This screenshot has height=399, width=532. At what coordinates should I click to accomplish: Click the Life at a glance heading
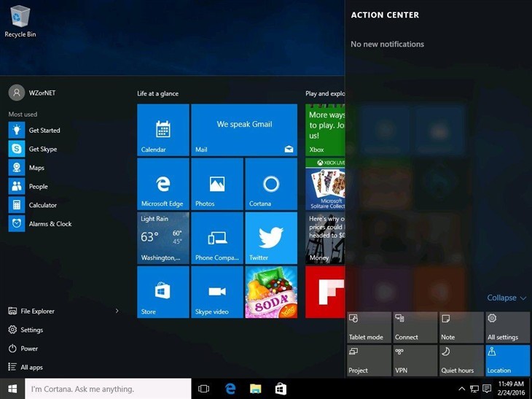(x=157, y=93)
